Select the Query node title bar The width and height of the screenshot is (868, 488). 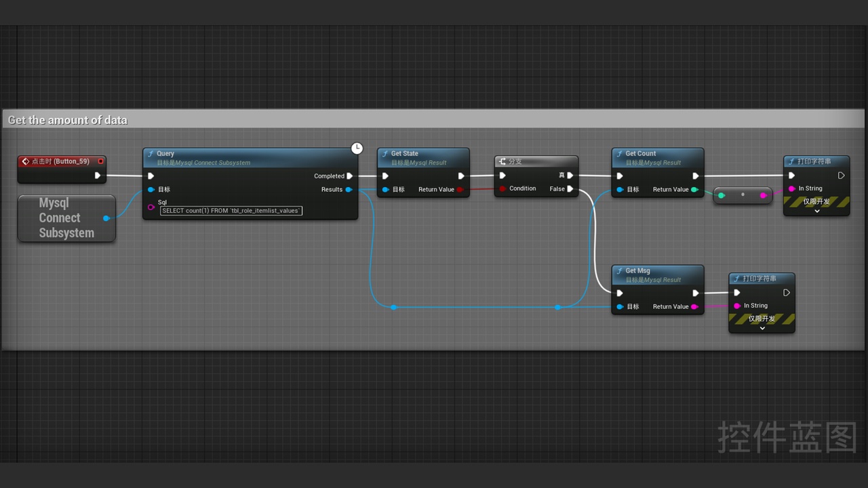tap(250, 157)
